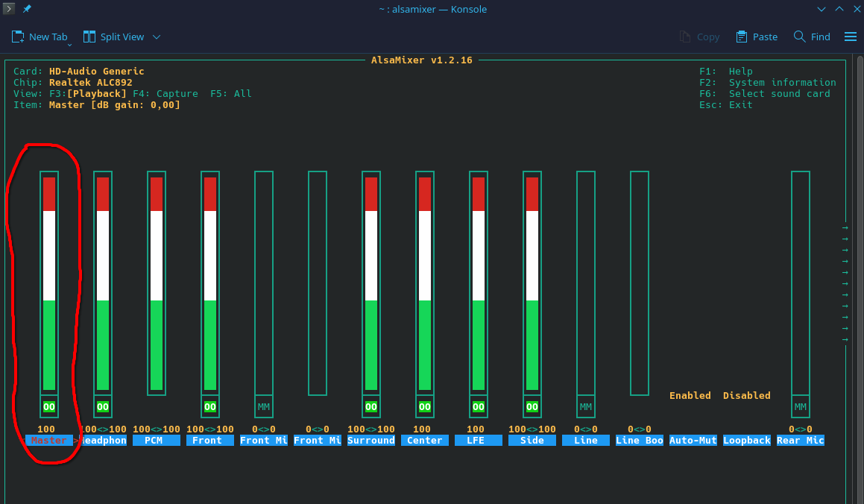Click the 'Realtek ALC892' chip name
This screenshot has width=864, height=504.
pos(91,83)
